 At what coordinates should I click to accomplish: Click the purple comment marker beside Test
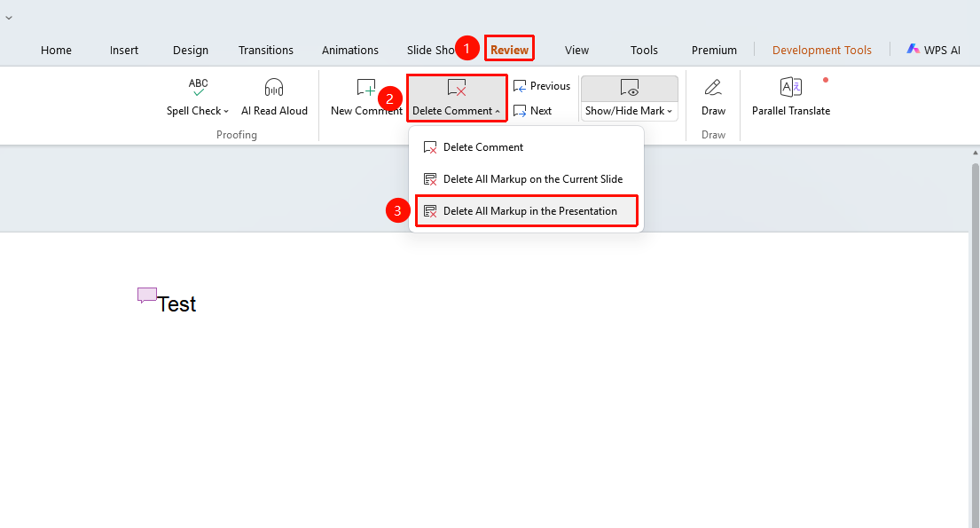pyautogui.click(x=147, y=296)
